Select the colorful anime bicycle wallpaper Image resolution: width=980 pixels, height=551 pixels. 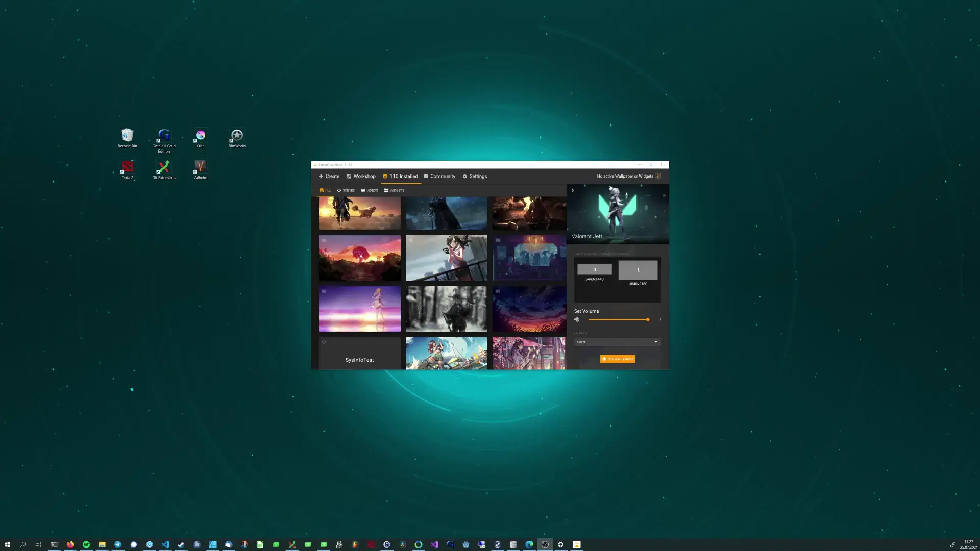pos(447,353)
